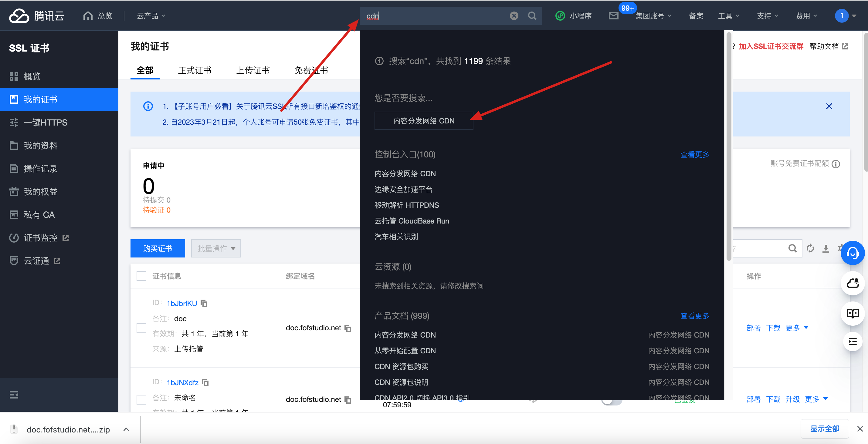Expand the 支持 dropdown
Image resolution: width=868 pixels, height=444 pixels.
767,16
